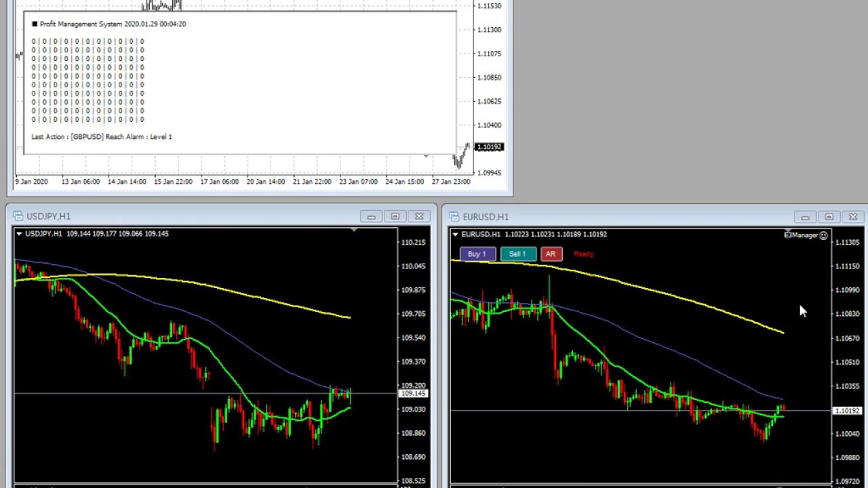
Task: Click the 27 Jan 23:00 time axis label
Action: pyautogui.click(x=452, y=182)
